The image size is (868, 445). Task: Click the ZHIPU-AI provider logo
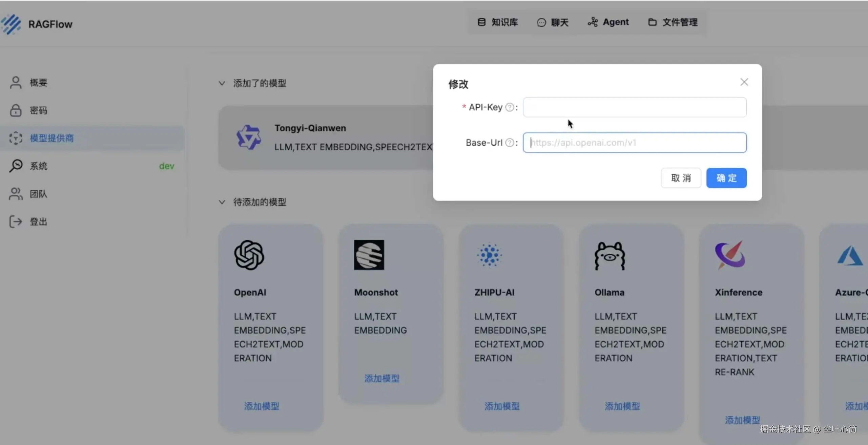489,255
